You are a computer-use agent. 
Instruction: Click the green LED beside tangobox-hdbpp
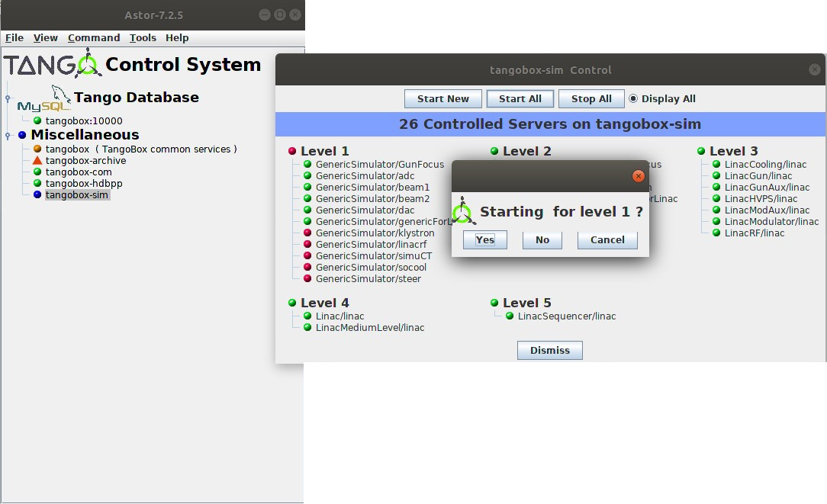coord(37,183)
